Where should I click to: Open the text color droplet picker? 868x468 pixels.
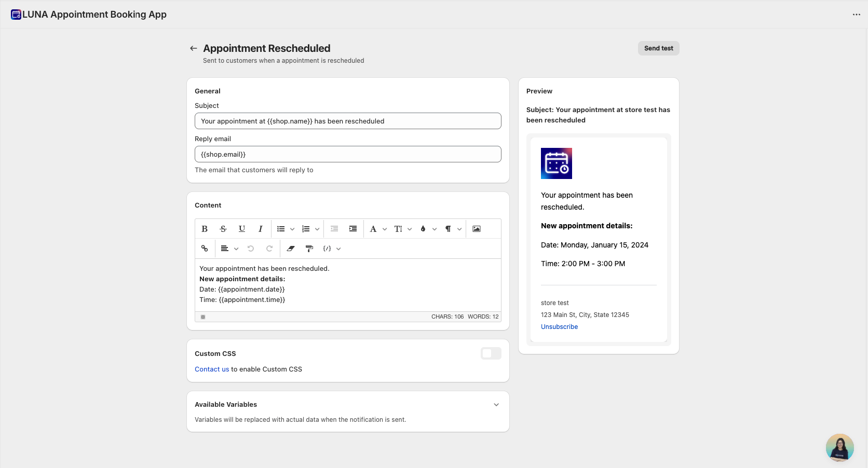coord(427,229)
